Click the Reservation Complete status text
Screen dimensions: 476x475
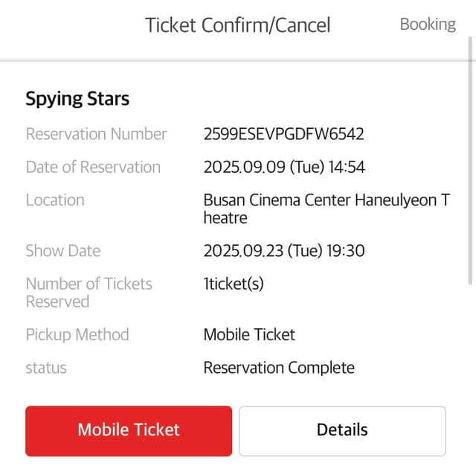(x=279, y=368)
